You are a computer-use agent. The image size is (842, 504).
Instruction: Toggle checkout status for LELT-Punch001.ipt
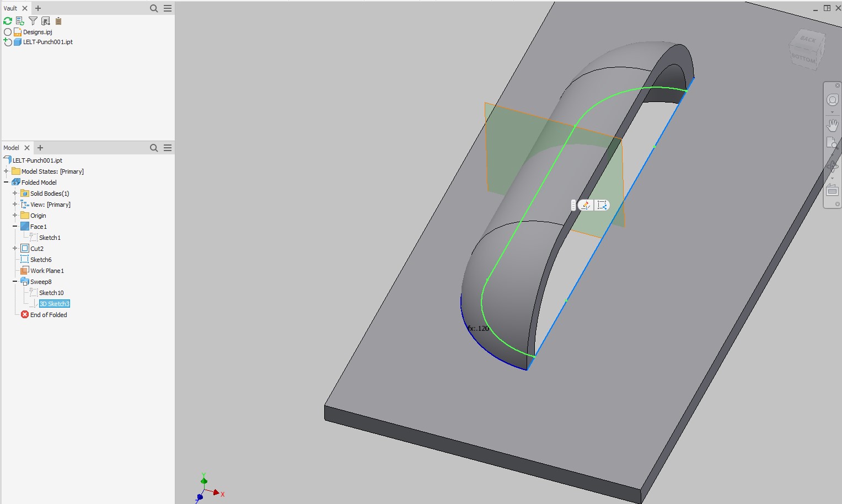(x=7, y=42)
